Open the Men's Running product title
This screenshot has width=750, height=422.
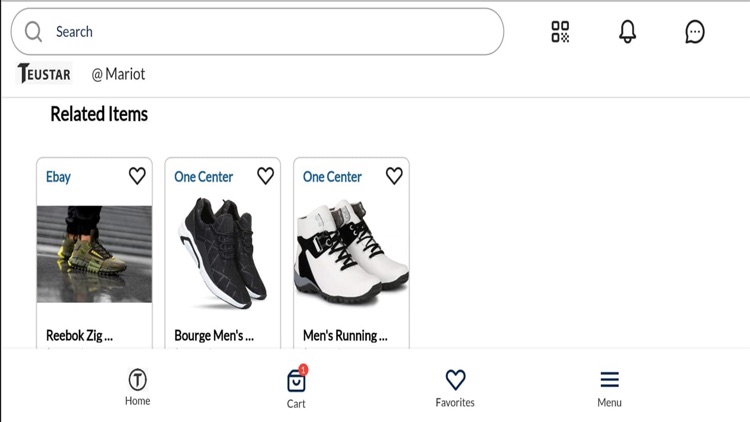pyautogui.click(x=345, y=335)
